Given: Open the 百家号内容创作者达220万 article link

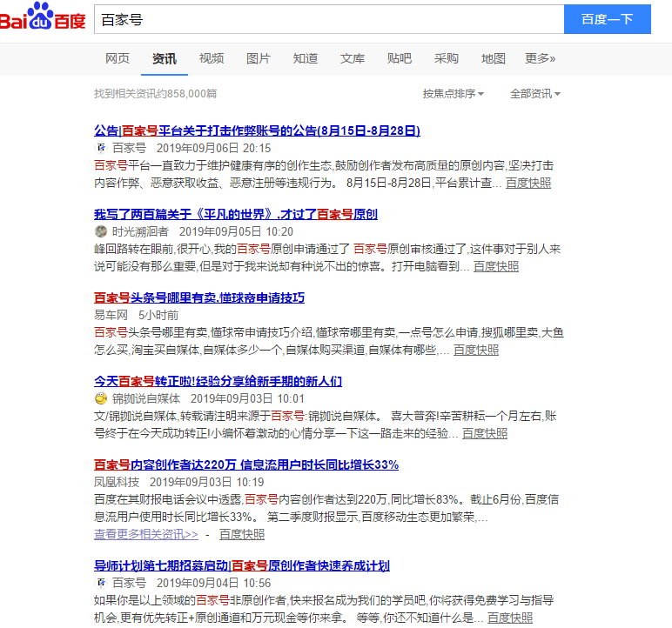Looking at the screenshot, I should pos(246,464).
